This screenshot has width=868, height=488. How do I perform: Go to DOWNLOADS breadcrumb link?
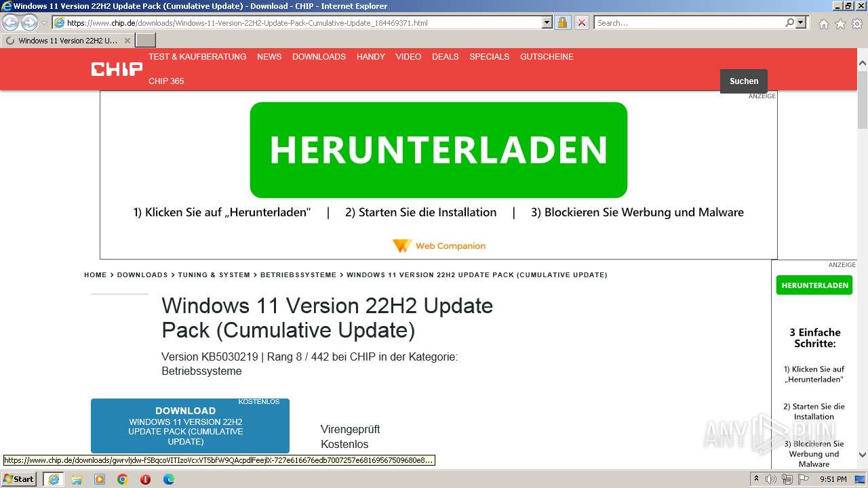[x=142, y=274]
